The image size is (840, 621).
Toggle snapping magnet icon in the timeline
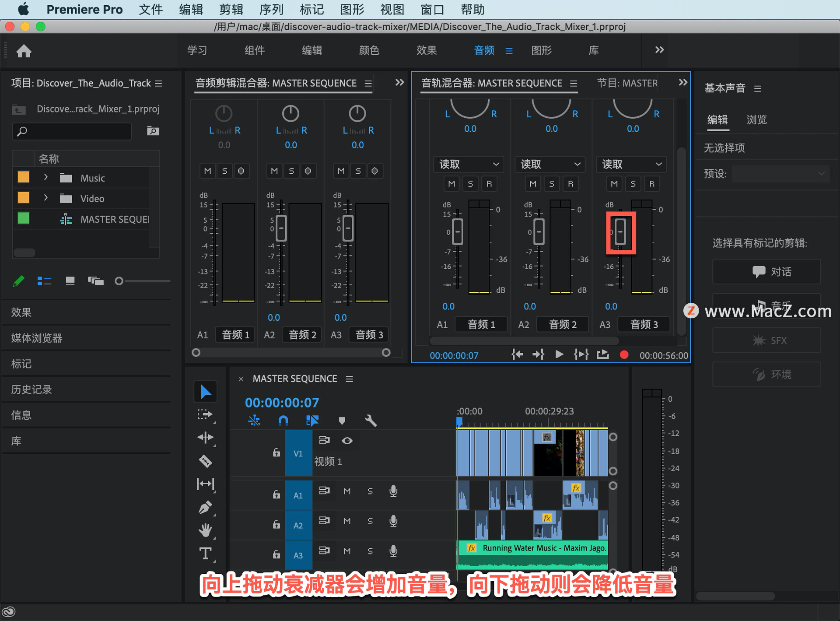[x=283, y=421]
